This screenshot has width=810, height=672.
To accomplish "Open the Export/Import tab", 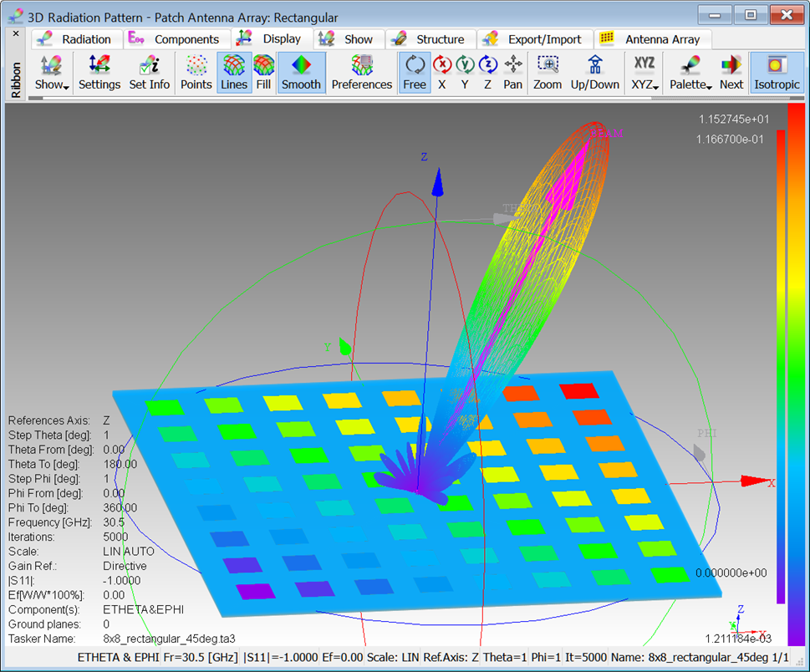I will point(535,39).
